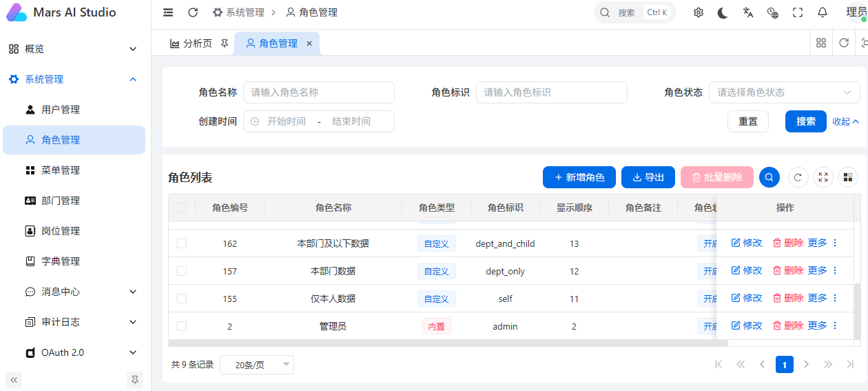Viewport: 868px width, 391px height.
Task: Focus 角色名称 input field
Action: point(319,92)
